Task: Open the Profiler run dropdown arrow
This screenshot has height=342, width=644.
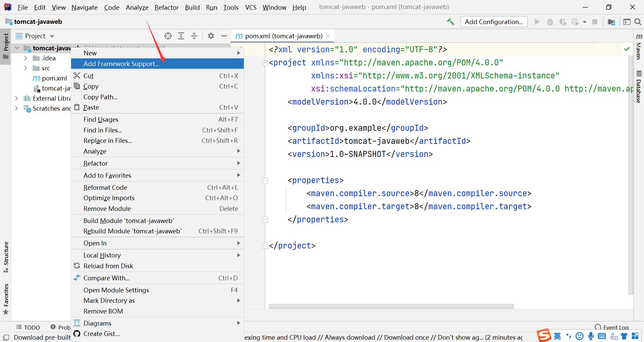Action: (585, 22)
